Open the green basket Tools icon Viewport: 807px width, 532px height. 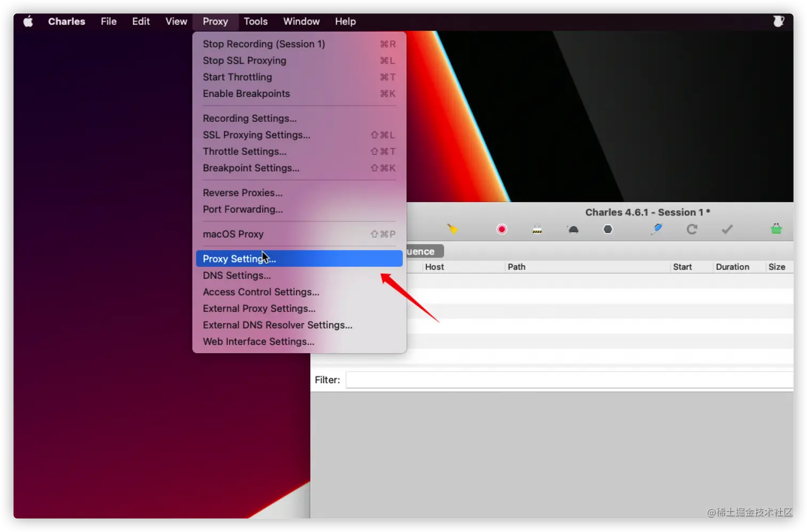click(776, 229)
